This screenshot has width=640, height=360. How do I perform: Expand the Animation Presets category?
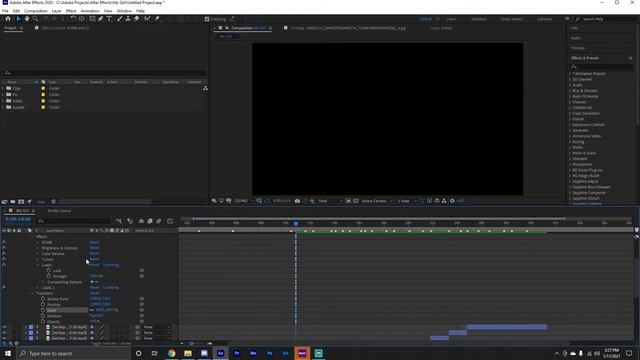(571, 74)
